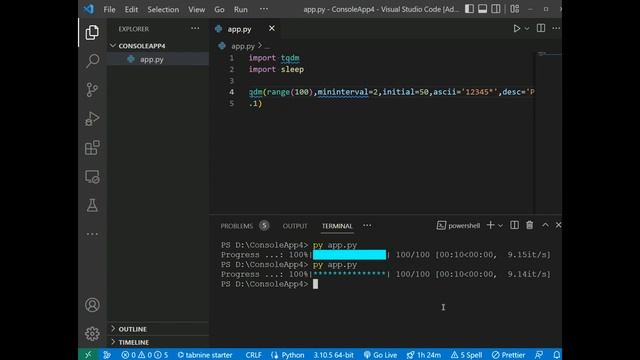Image resolution: width=640 pixels, height=360 pixels.
Task: Open the Manage gear settings icon
Action: tap(92, 334)
